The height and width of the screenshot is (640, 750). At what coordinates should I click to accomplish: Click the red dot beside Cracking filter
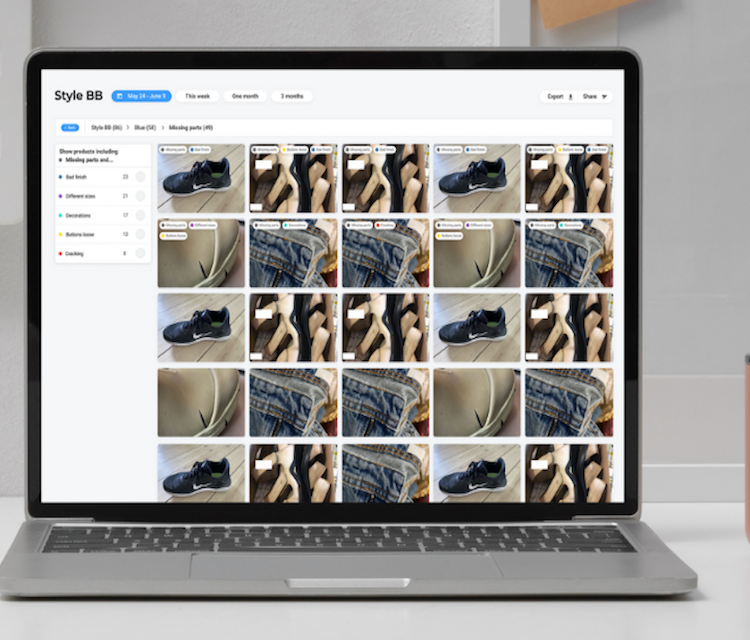click(61, 254)
